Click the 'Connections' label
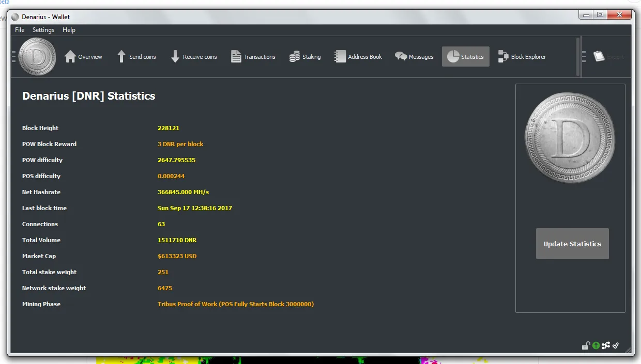 pyautogui.click(x=40, y=224)
